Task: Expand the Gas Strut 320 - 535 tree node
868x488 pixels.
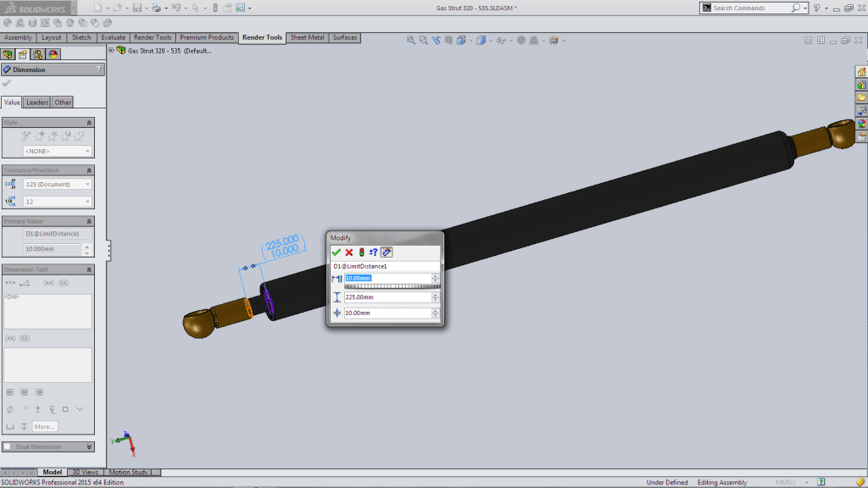Action: [109, 50]
